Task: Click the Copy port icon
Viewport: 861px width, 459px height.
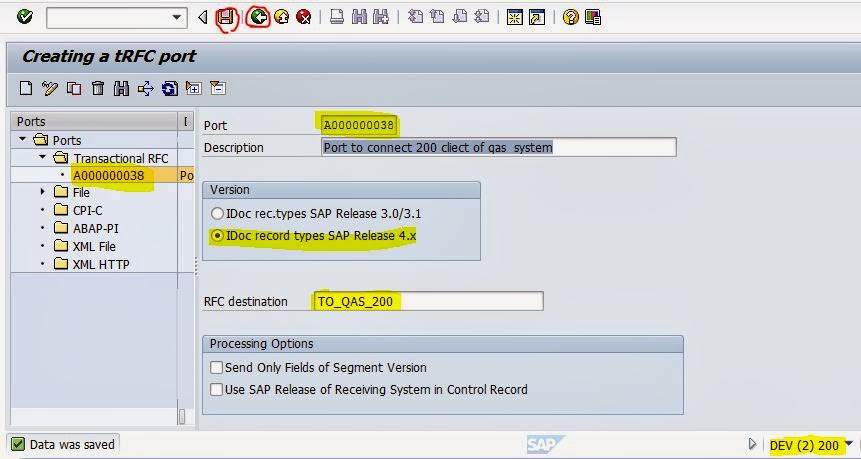Action: 74,88
